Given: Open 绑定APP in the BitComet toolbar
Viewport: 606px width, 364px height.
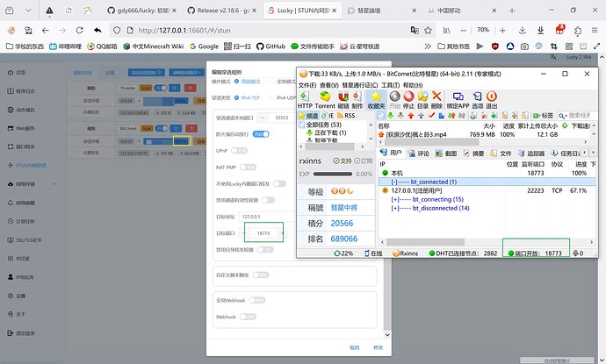Looking at the screenshot, I should [x=458, y=98].
